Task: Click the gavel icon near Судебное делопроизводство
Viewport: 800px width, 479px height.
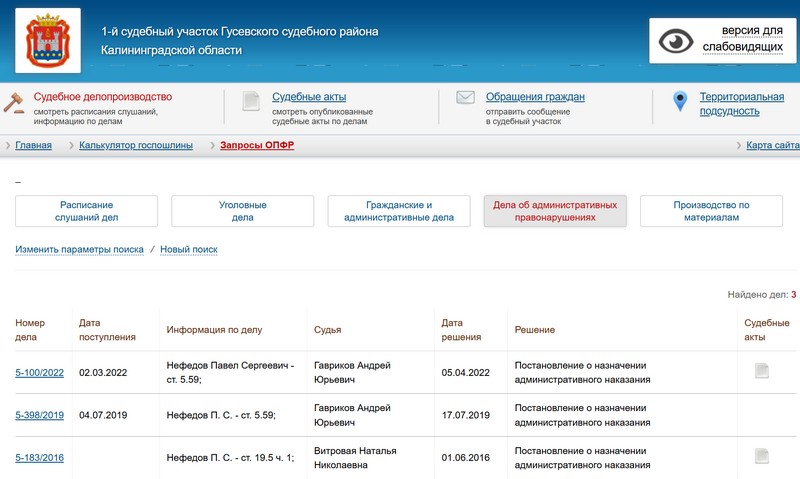Action: pos(14,103)
